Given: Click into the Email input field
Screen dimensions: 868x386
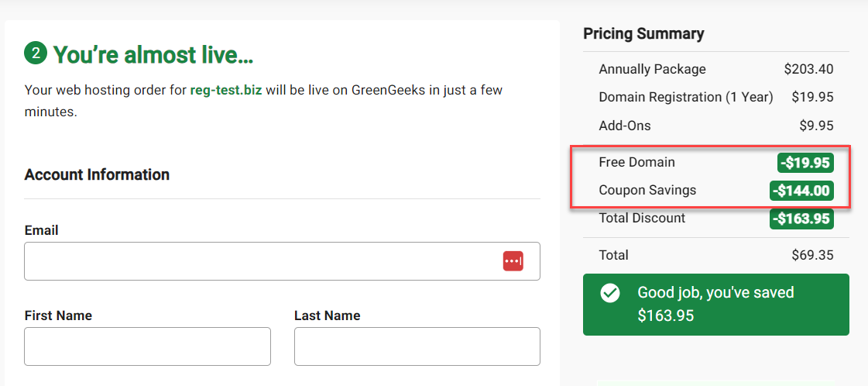Looking at the screenshot, I should [283, 261].
